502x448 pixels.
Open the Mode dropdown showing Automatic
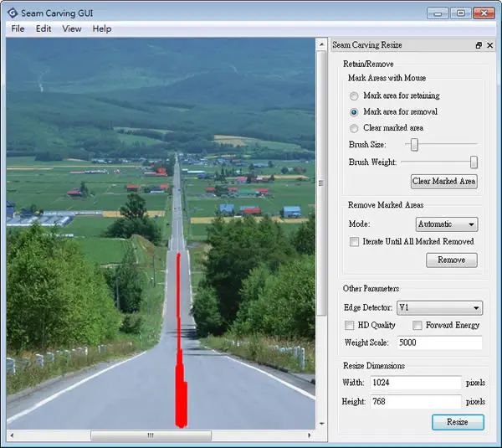pyautogui.click(x=447, y=224)
